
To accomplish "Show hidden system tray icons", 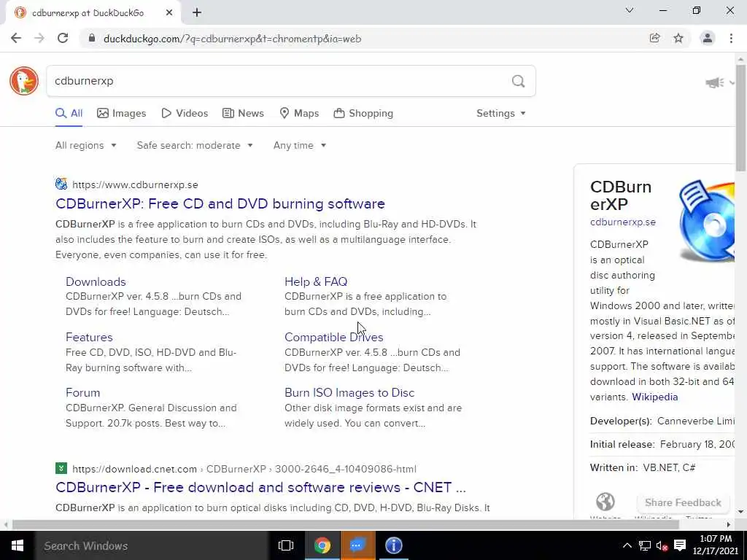I will coord(627,545).
